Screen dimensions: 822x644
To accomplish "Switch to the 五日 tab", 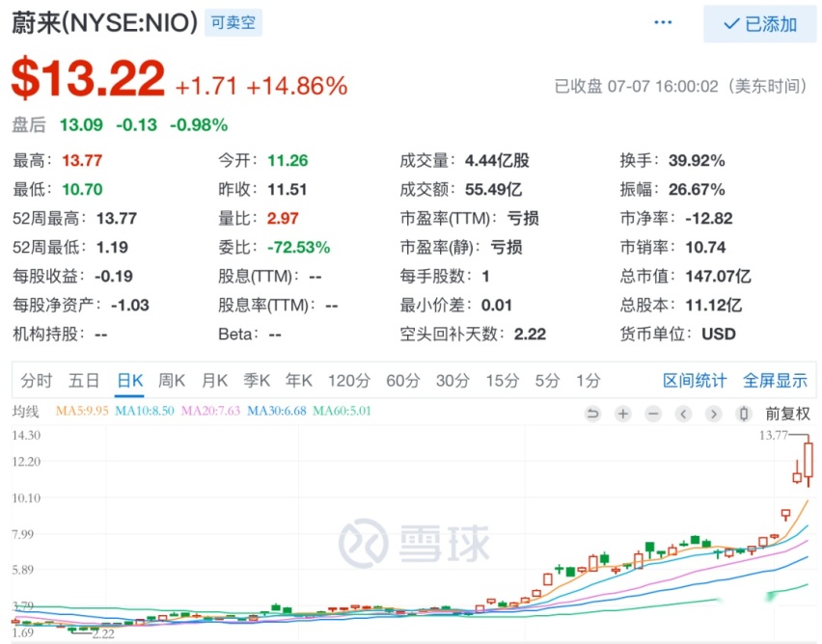I will (x=84, y=381).
